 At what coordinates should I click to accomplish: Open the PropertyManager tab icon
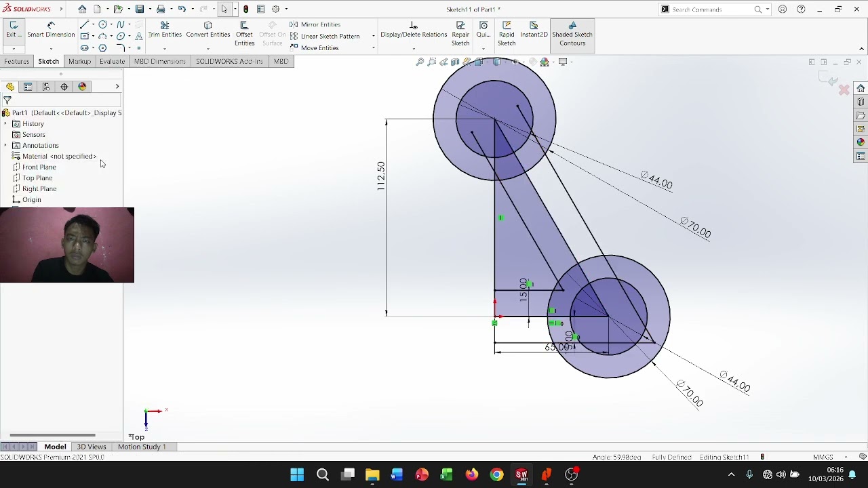(28, 87)
